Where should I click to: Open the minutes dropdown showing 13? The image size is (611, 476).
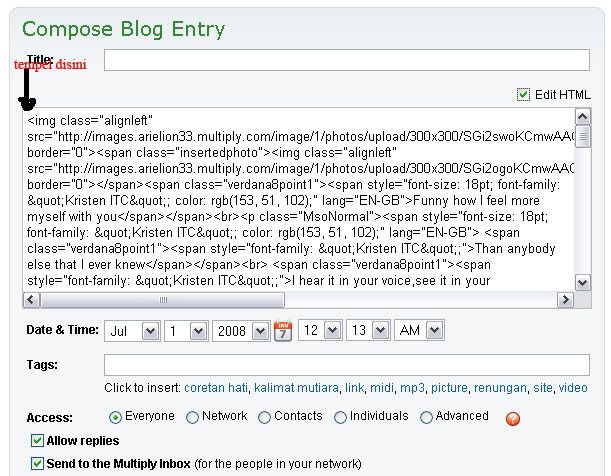click(x=368, y=330)
